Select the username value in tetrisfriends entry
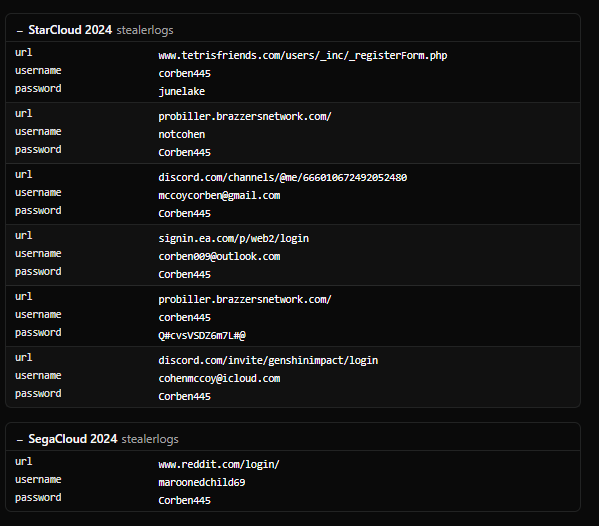Screen dimensions: 599x526 click(x=185, y=73)
